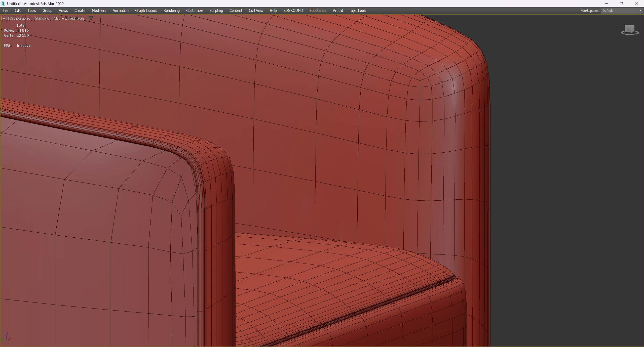644x347 pixels.
Task: Open the Workspaces Default dropdown
Action: [x=622, y=11]
